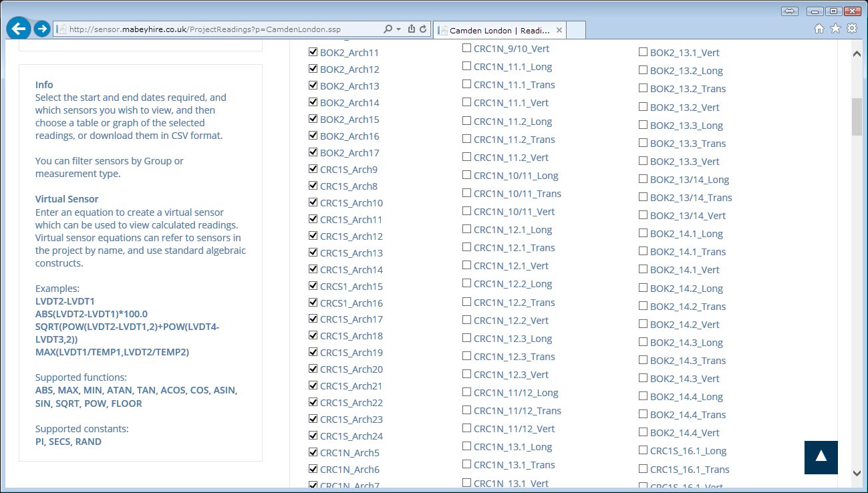868x493 pixels.
Task: Click the BOK2_13.2_Long sensor label
Action: coord(686,71)
